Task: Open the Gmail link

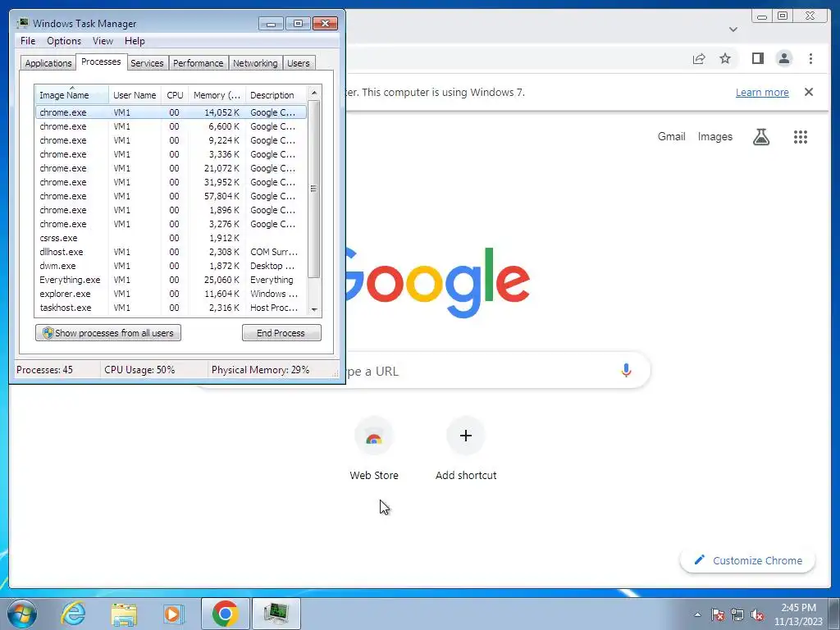Action: click(x=671, y=137)
